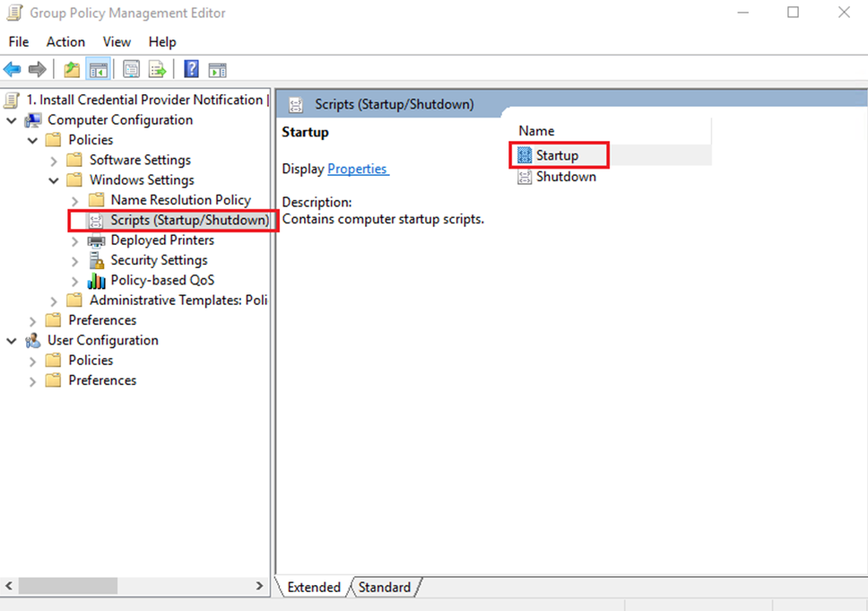Click tree pane horizontal scrollbar left arrow
Screen dimensions: 868x611
9,586
